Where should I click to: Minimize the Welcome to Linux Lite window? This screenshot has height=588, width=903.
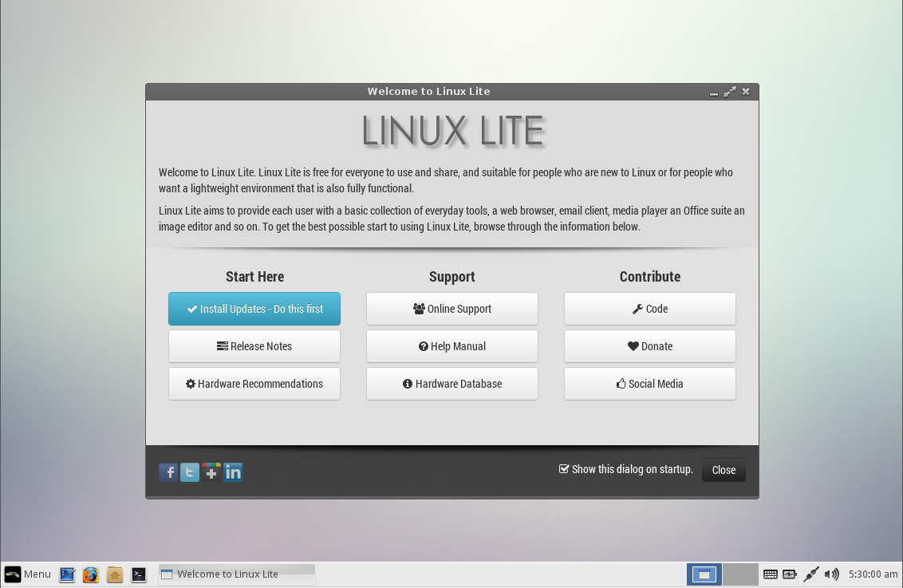(x=713, y=93)
